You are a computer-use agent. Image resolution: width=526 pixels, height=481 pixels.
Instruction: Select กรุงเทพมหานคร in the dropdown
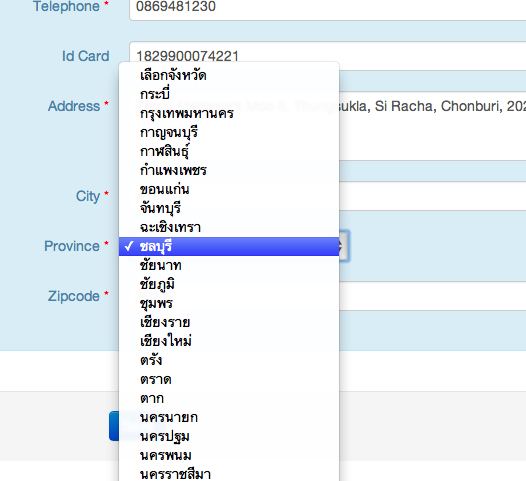(229, 113)
